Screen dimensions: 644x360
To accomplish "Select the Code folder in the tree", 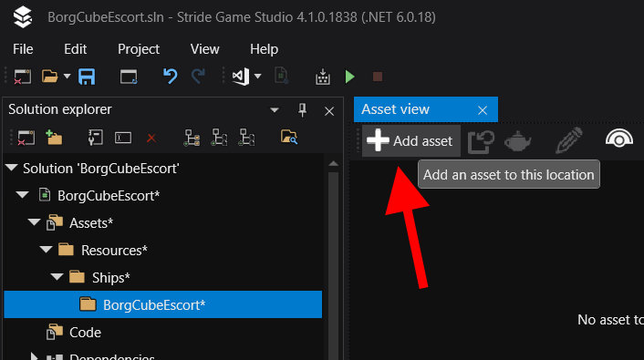I will point(85,333).
